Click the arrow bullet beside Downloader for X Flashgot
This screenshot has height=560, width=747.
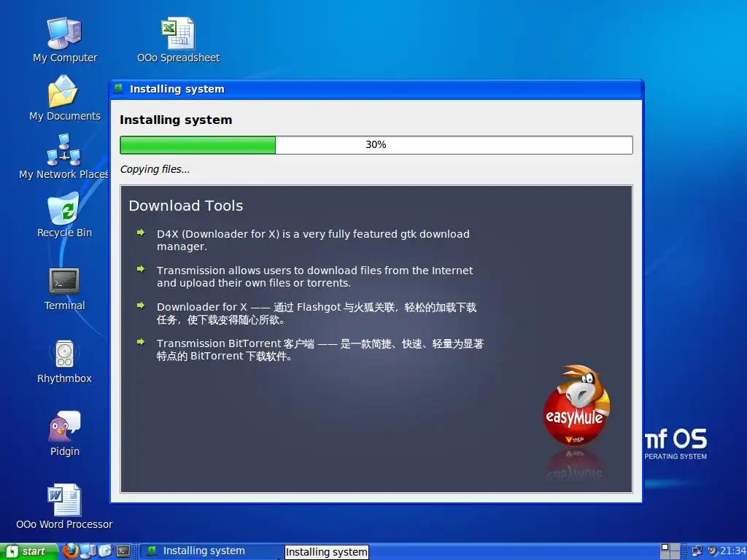pos(141,306)
